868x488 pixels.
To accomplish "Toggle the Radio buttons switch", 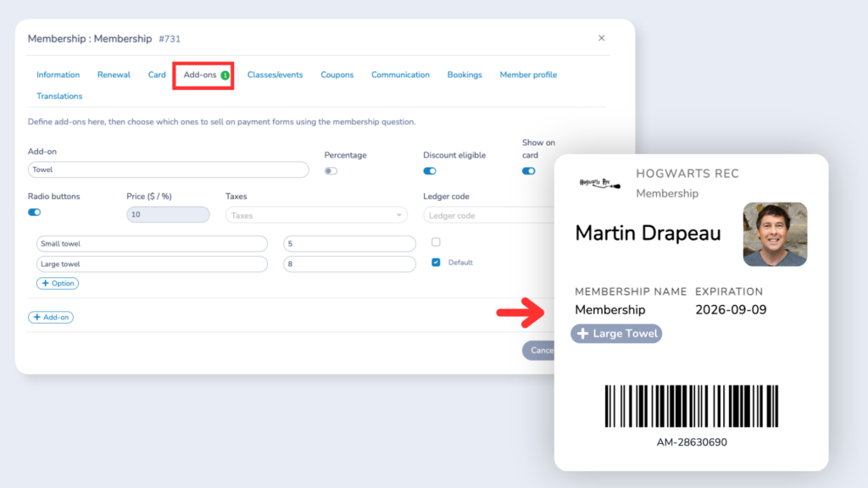I will pos(34,213).
